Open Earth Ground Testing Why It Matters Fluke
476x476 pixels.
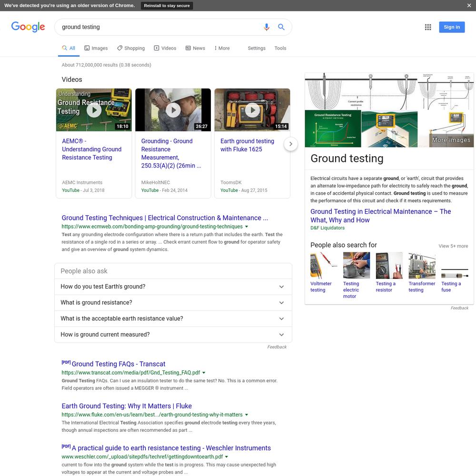[x=127, y=406]
